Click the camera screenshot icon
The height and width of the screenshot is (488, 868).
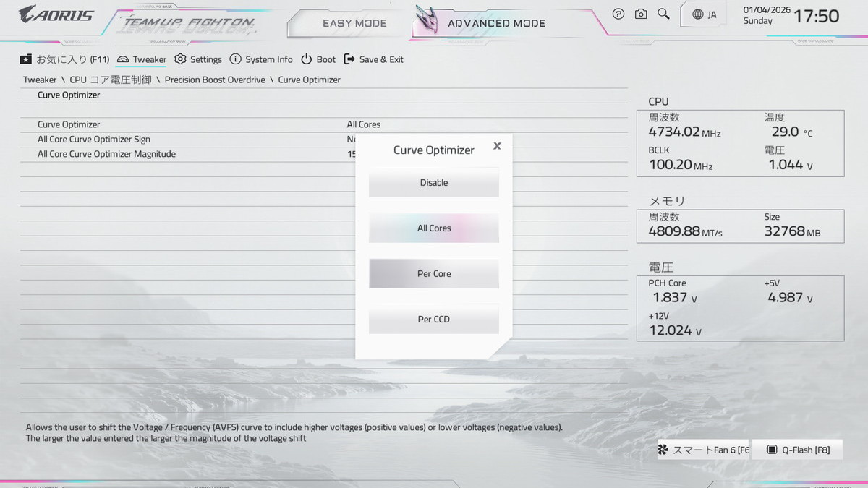[641, 14]
